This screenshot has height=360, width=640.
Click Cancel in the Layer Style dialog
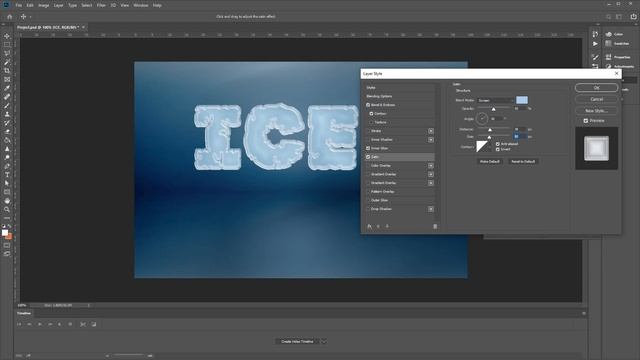(x=596, y=99)
